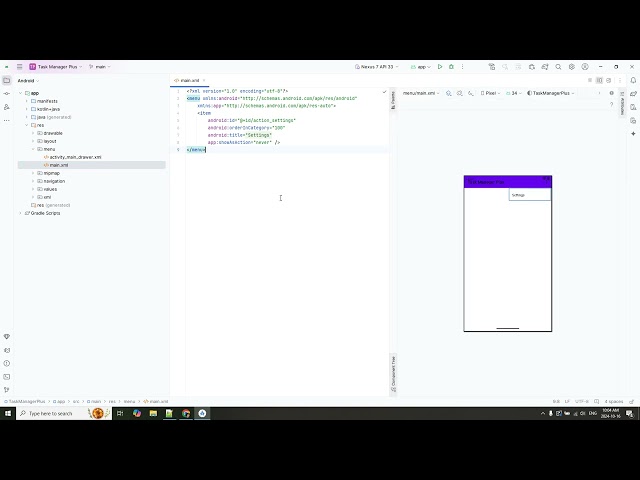Click the menu breadcrumb in navigation bar
This screenshot has width=640, height=480.
(129, 402)
